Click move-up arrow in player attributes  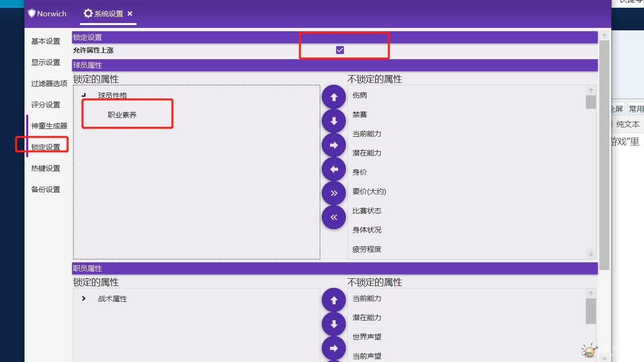334,97
